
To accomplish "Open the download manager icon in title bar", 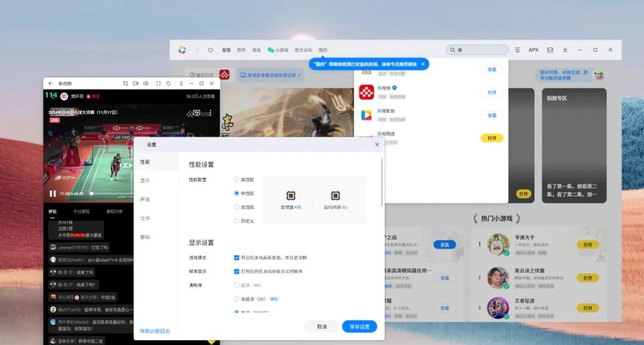I will (x=565, y=50).
